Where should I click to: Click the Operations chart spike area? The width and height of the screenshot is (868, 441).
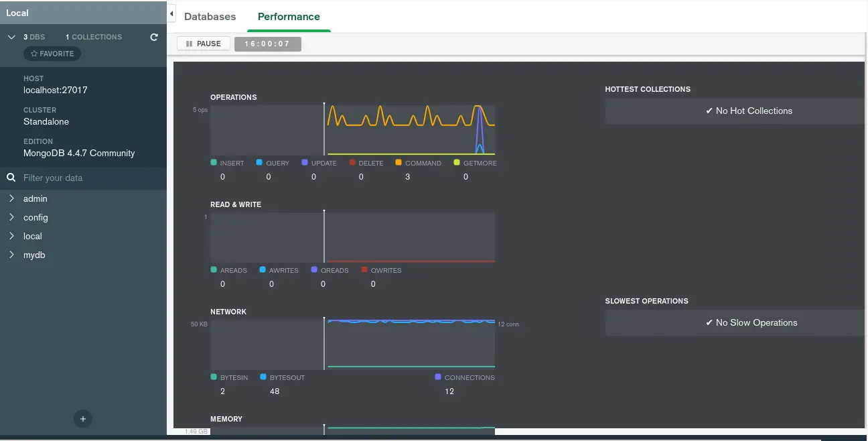[x=478, y=129]
